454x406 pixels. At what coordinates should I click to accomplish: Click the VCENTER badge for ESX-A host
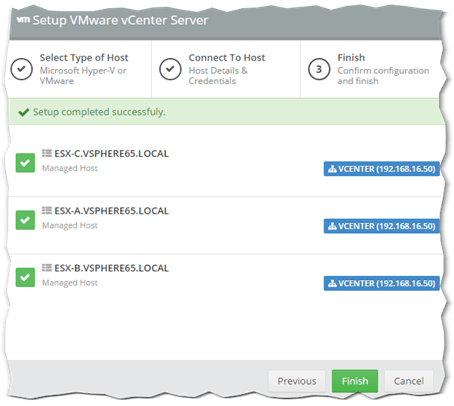(x=381, y=226)
